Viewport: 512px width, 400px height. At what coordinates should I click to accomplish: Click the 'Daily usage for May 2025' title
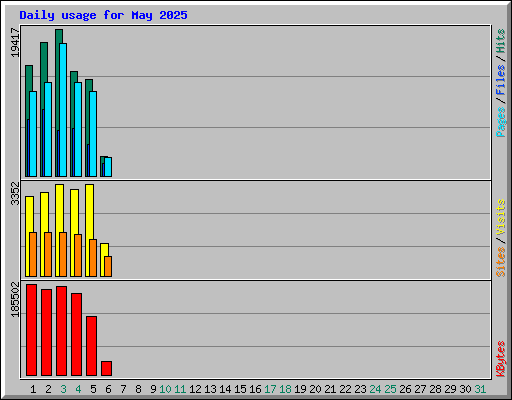pyautogui.click(x=103, y=15)
